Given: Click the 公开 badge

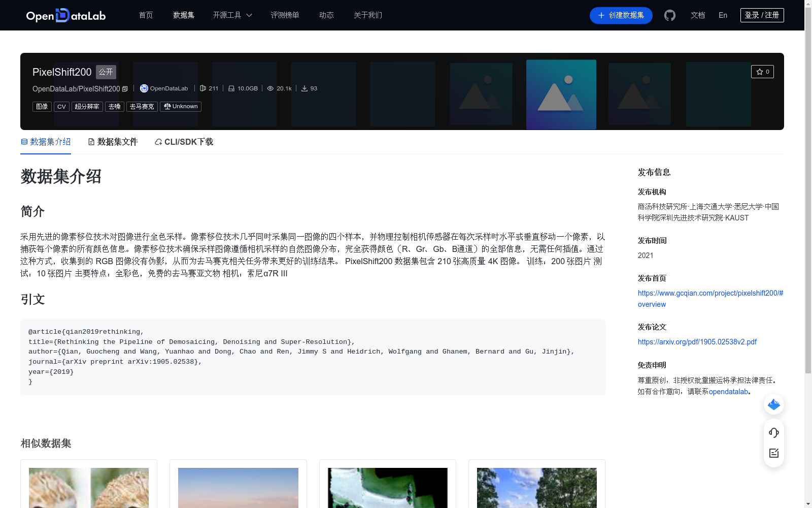Looking at the screenshot, I should pyautogui.click(x=106, y=72).
